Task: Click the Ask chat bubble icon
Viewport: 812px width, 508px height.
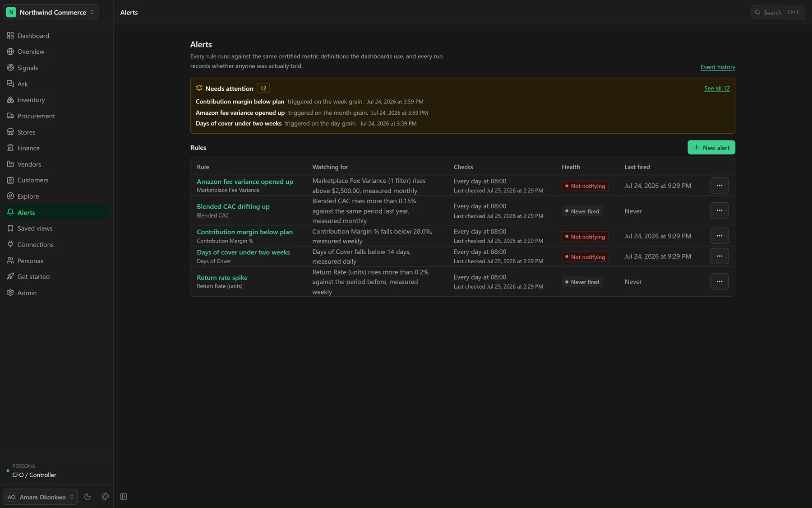Action: coord(10,84)
